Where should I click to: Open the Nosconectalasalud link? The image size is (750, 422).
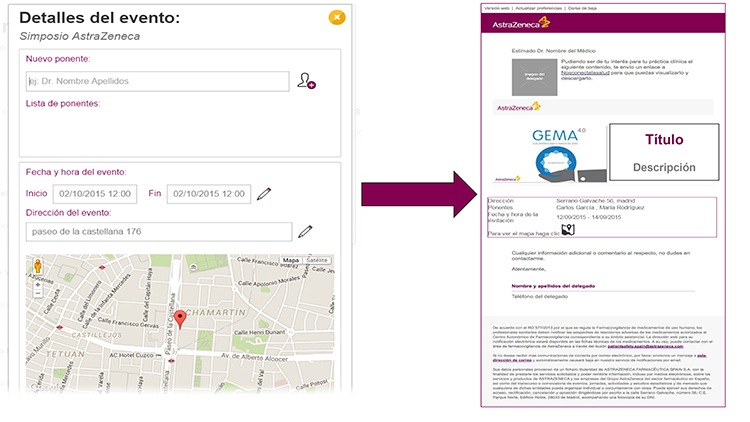(585, 73)
